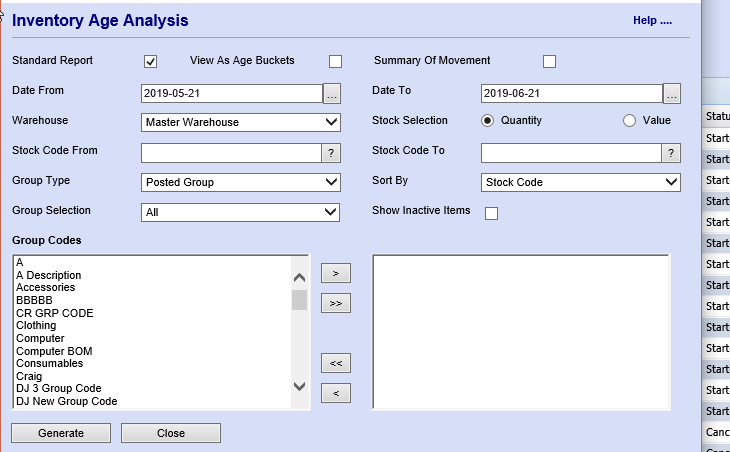Open the Help link
The height and width of the screenshot is (452, 730).
[652, 21]
